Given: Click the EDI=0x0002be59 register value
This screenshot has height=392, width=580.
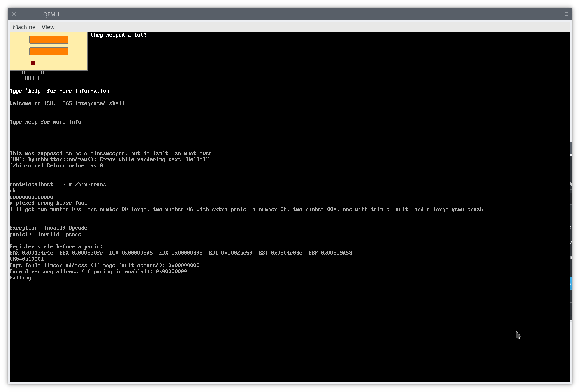Looking at the screenshot, I should [231, 253].
